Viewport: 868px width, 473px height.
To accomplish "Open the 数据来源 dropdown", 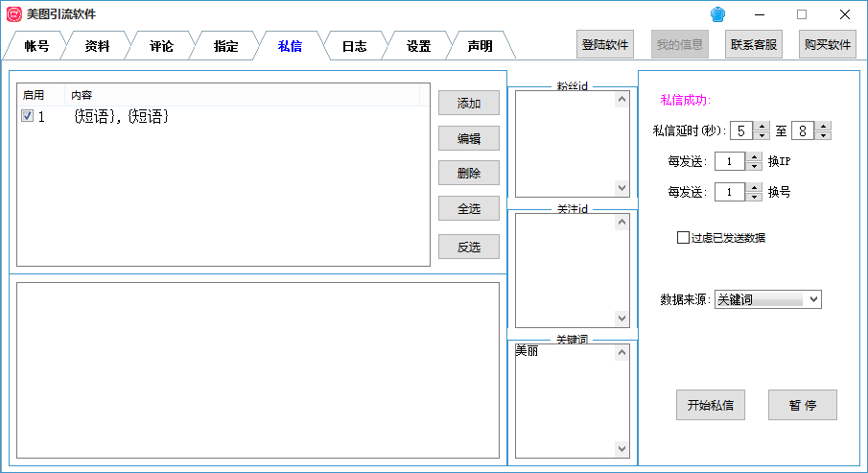I will [768, 299].
